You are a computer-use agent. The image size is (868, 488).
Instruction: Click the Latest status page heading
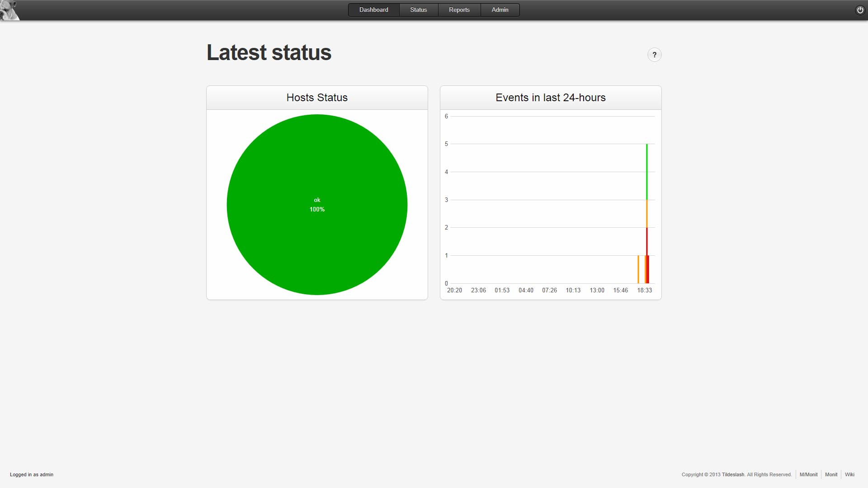coord(269,52)
